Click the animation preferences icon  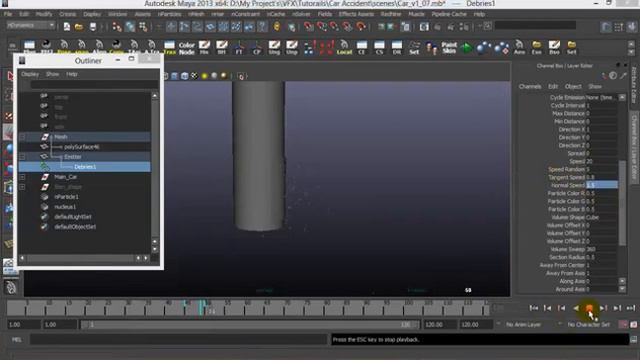pyautogui.click(x=633, y=324)
